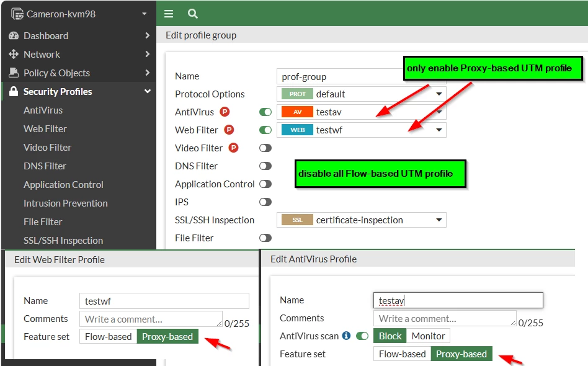Click the Edit profile group title
588x366 pixels.
tap(201, 35)
